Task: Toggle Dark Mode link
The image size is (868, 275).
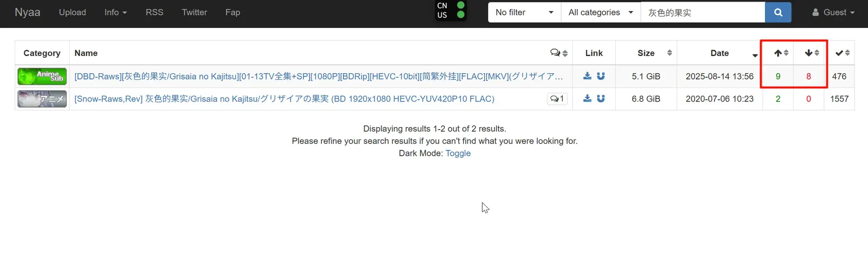Action: pos(458,153)
